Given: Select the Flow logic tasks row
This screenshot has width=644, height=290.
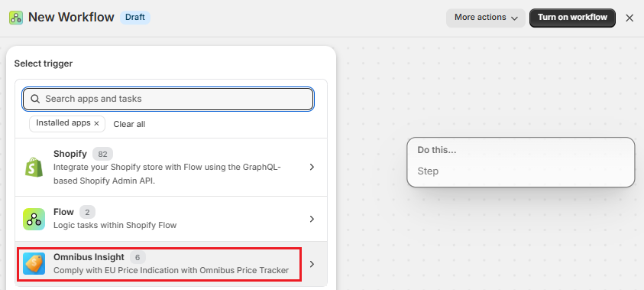Looking at the screenshot, I should pos(171,219).
